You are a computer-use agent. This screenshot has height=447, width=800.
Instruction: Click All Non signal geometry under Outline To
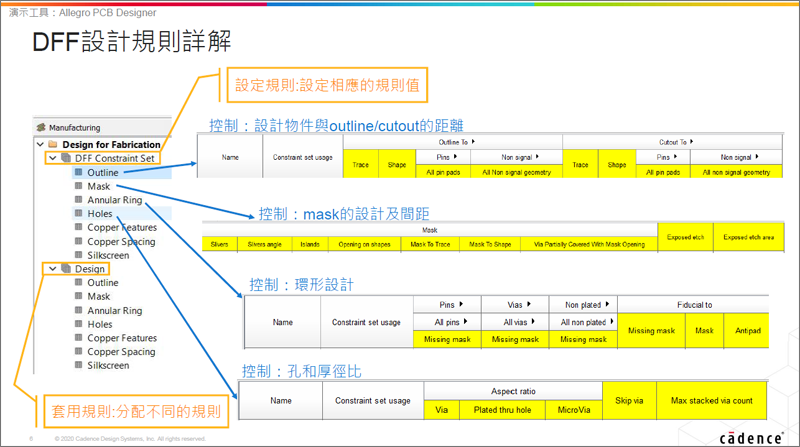click(x=516, y=172)
